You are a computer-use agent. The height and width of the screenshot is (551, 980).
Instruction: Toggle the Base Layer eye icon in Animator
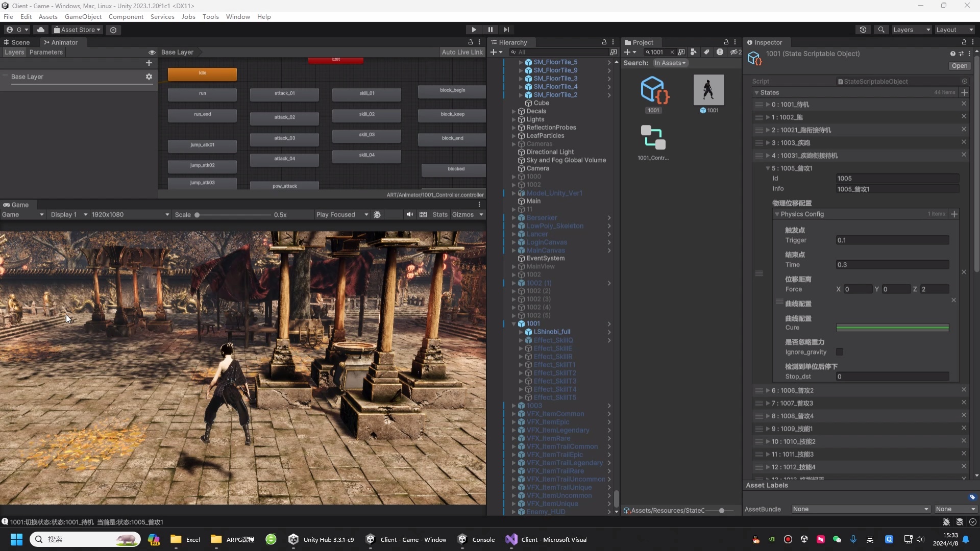152,53
